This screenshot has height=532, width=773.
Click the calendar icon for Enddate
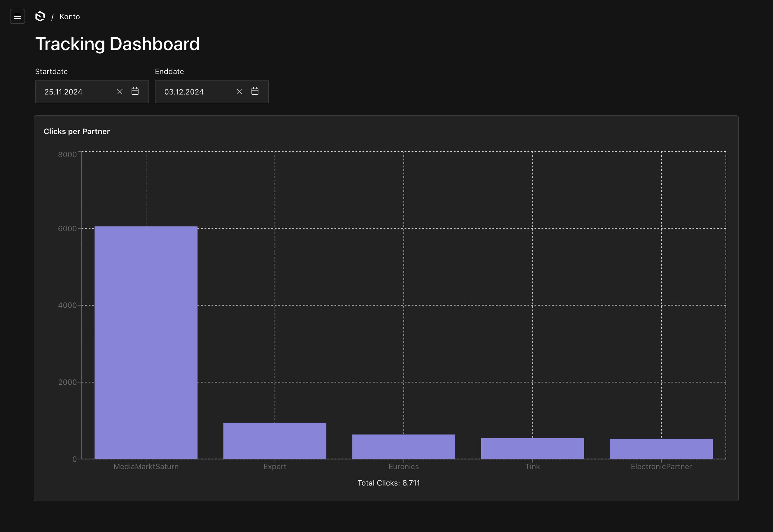[255, 91]
